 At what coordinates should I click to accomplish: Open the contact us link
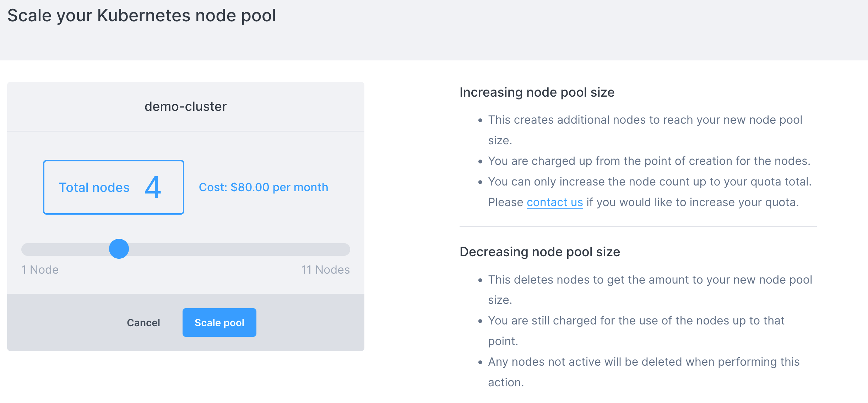[x=554, y=202]
